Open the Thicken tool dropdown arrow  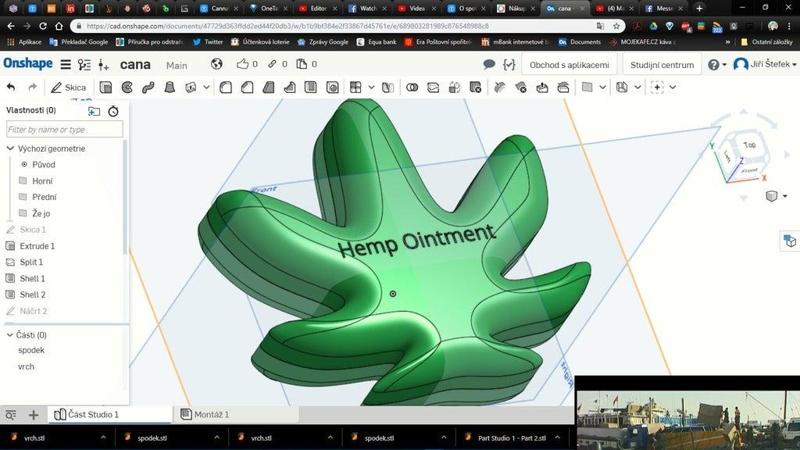pyautogui.click(x=206, y=87)
